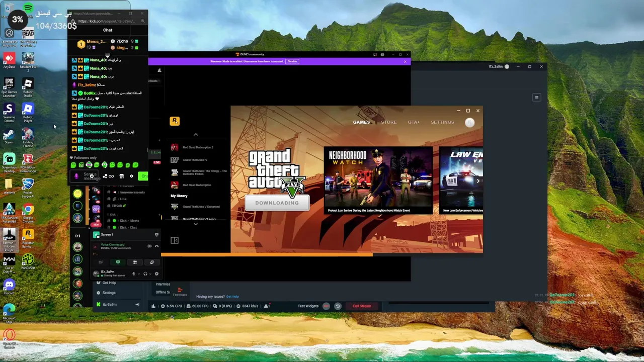This screenshot has height=362, width=644.
Task: Select Grand Theft Auto IV in launcher list
Action: click(x=196, y=160)
